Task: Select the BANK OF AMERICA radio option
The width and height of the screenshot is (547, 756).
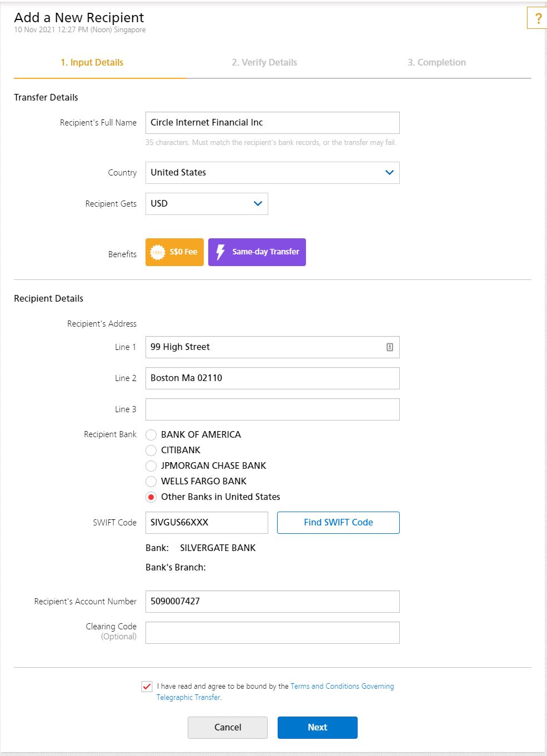Action: (151, 435)
